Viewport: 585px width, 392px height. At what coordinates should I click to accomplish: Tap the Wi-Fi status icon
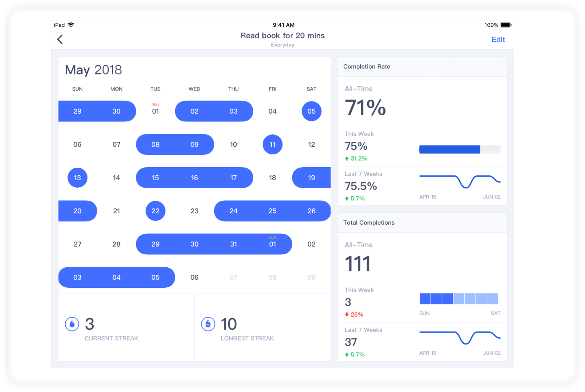(71, 25)
